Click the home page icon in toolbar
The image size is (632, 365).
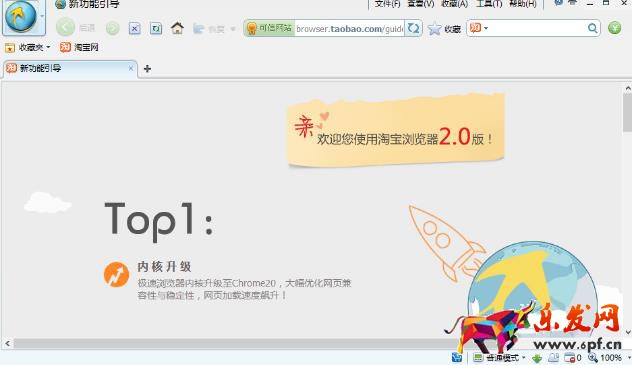pyautogui.click(x=177, y=28)
